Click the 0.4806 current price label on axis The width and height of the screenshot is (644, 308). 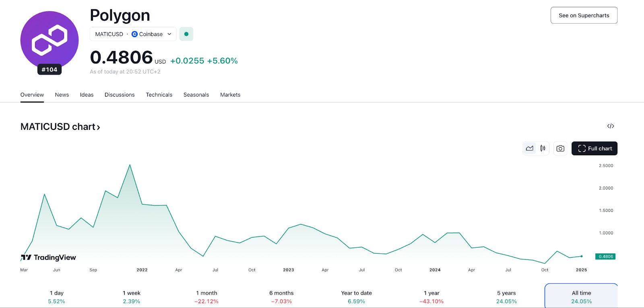click(605, 257)
